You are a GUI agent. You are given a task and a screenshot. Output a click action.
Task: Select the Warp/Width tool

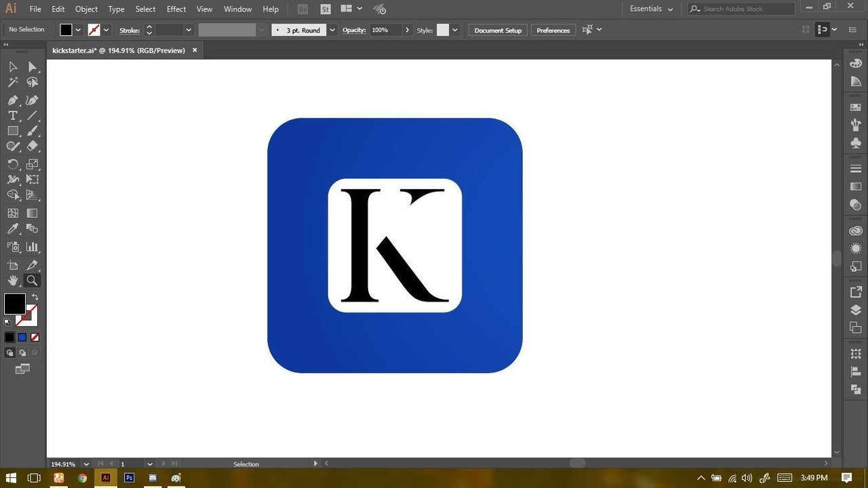(13, 180)
